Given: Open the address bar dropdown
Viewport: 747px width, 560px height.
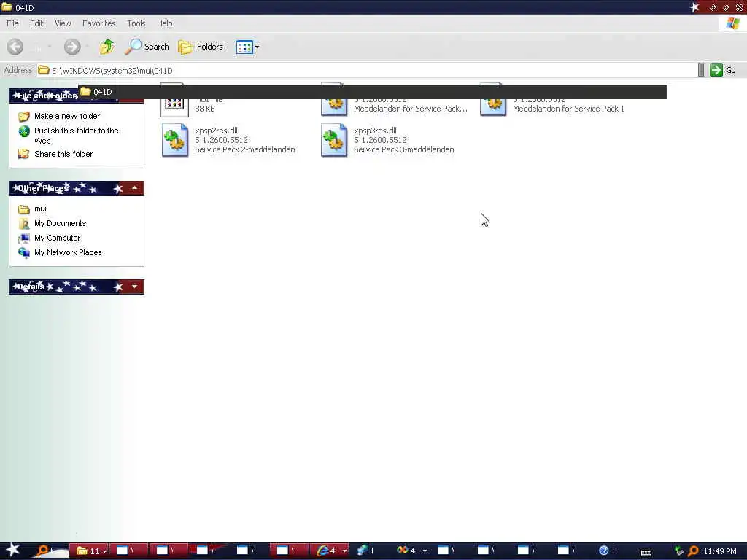Looking at the screenshot, I should (x=701, y=70).
